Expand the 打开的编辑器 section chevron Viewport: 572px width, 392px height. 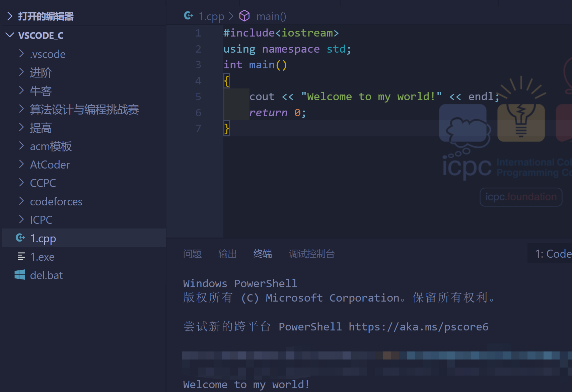click(x=10, y=16)
